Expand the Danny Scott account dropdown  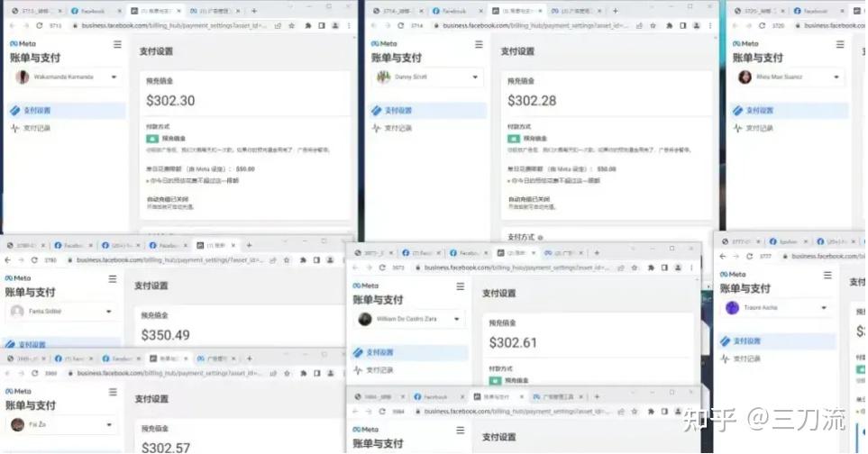tap(475, 77)
